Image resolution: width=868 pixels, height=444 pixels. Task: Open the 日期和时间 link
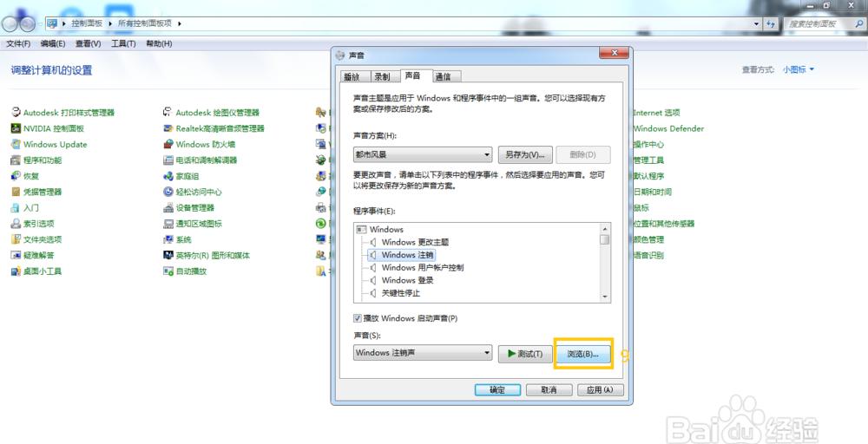(x=653, y=192)
